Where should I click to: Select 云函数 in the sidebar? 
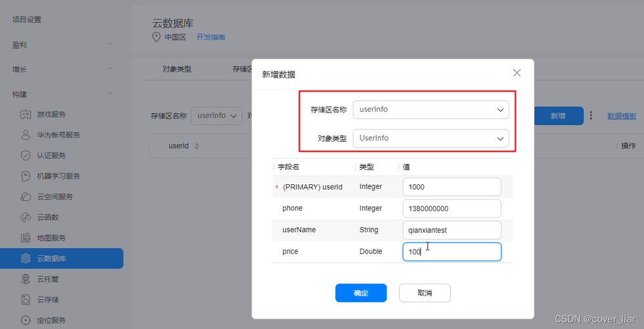(48, 217)
